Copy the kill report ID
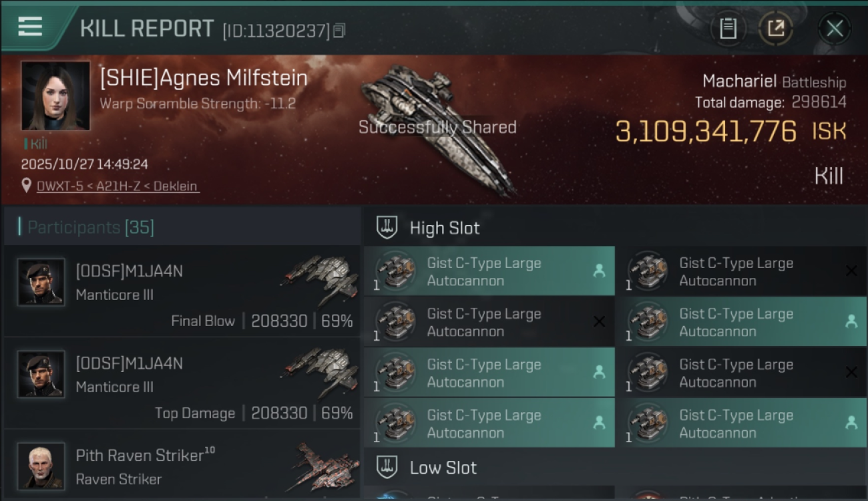 (x=339, y=31)
